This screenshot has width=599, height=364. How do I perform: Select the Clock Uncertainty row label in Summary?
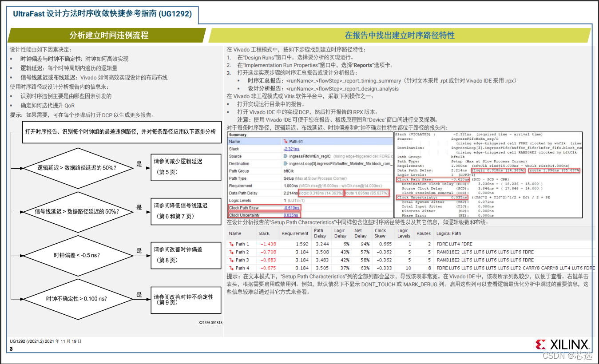(x=245, y=215)
